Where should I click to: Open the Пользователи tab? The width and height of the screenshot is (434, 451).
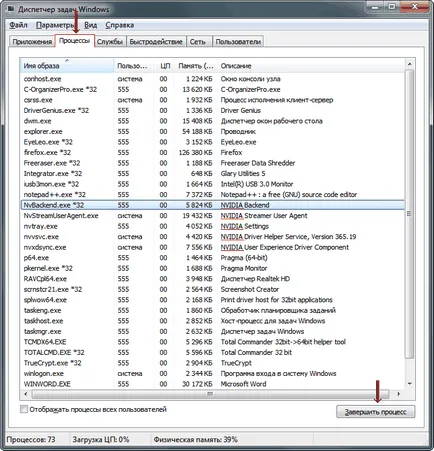pyautogui.click(x=238, y=42)
